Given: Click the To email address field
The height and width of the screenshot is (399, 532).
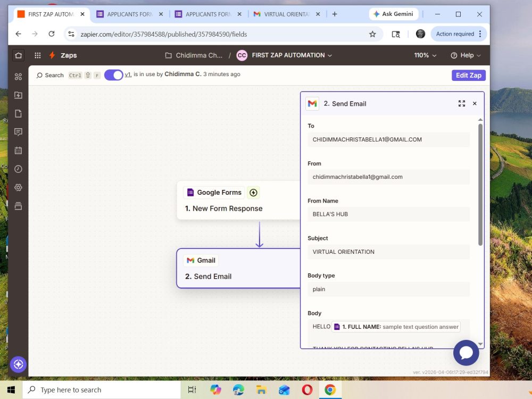Looking at the screenshot, I should coord(388,139).
